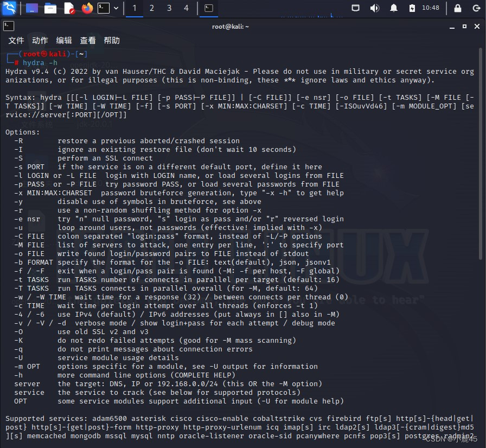This screenshot has height=448, width=486.
Task: Open the Kali dragon applications menu
Action: 9,8
